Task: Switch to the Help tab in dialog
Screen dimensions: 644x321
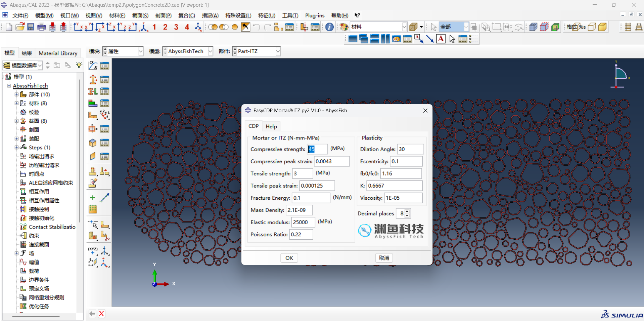Action: click(x=271, y=126)
